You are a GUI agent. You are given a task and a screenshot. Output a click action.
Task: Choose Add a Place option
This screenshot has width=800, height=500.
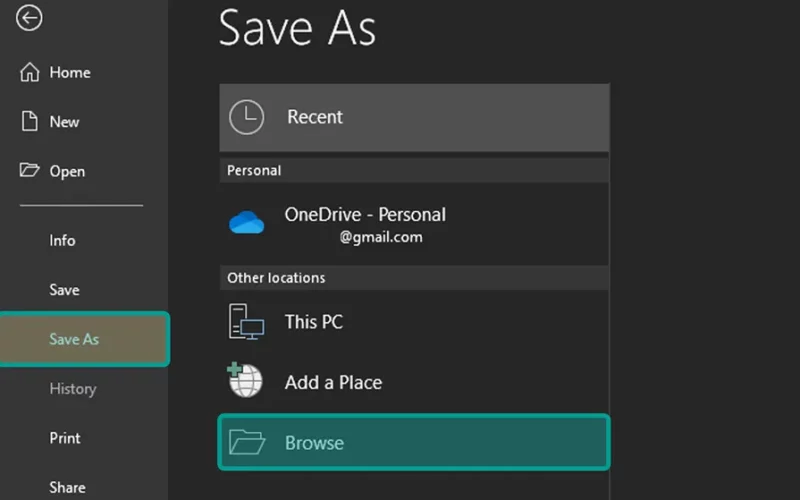[414, 382]
